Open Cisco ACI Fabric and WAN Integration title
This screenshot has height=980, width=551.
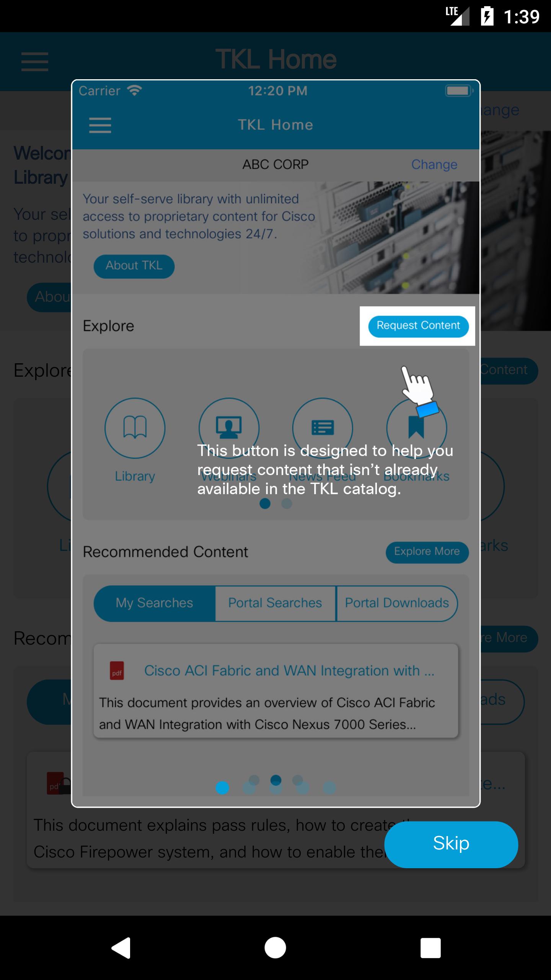tap(289, 671)
